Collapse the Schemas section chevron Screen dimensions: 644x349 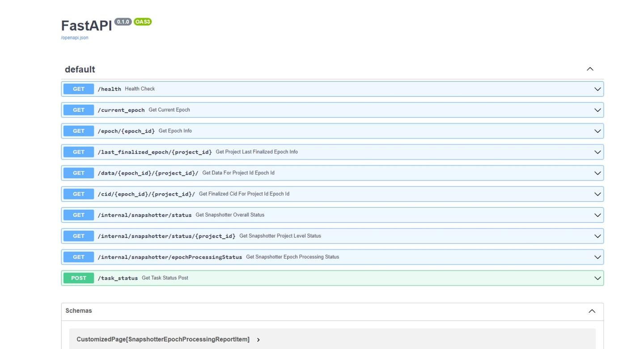coord(592,311)
